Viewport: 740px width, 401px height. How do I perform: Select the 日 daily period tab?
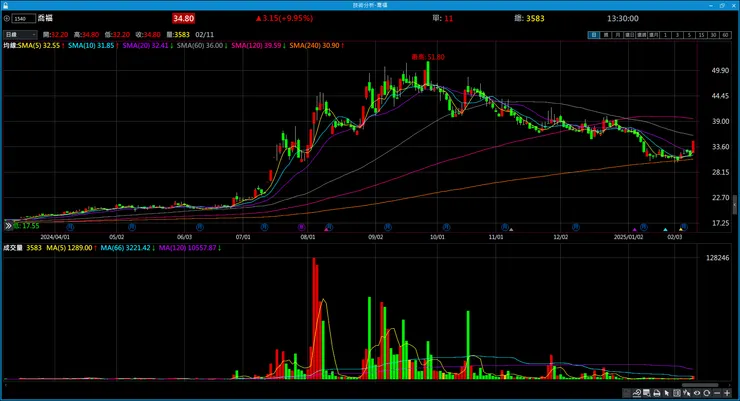coord(594,35)
